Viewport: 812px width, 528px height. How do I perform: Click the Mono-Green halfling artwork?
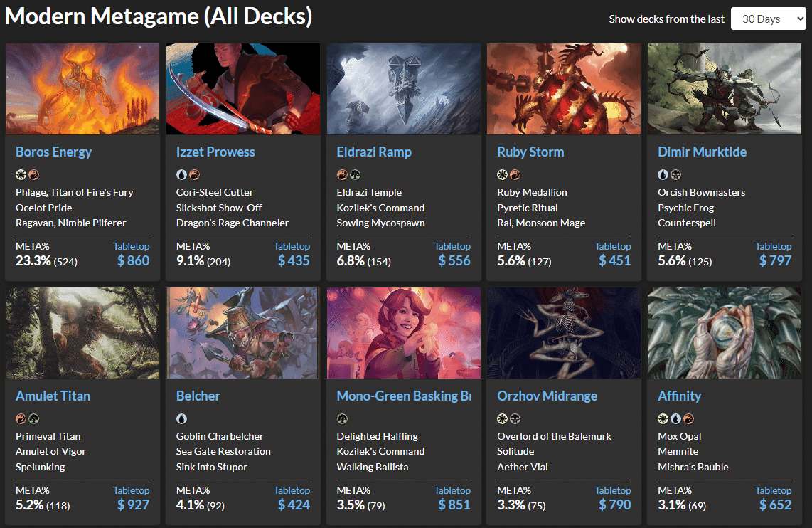pyautogui.click(x=403, y=333)
